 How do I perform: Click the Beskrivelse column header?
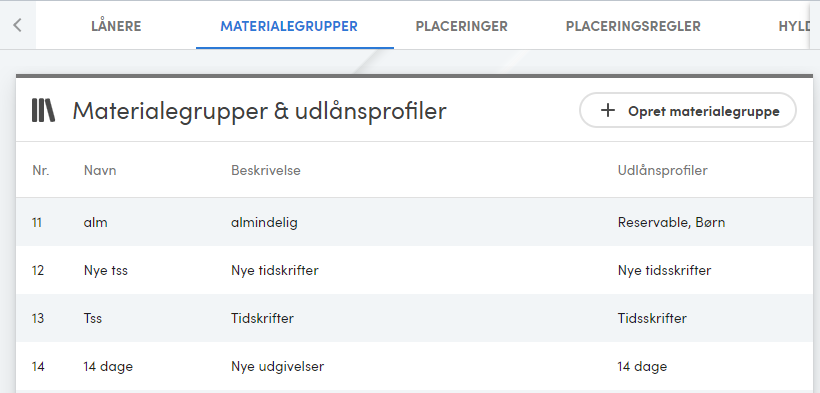[266, 171]
